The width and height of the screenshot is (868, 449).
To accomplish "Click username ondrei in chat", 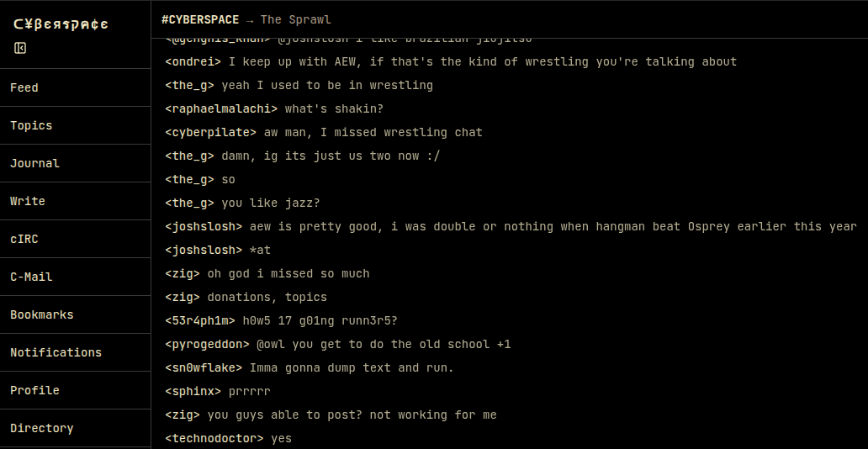I will click(193, 61).
